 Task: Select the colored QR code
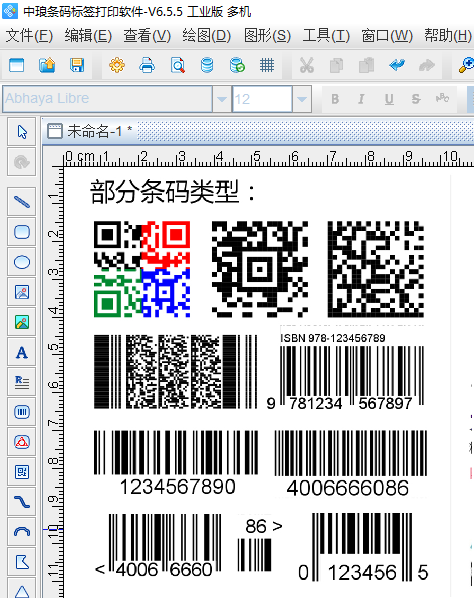142,269
